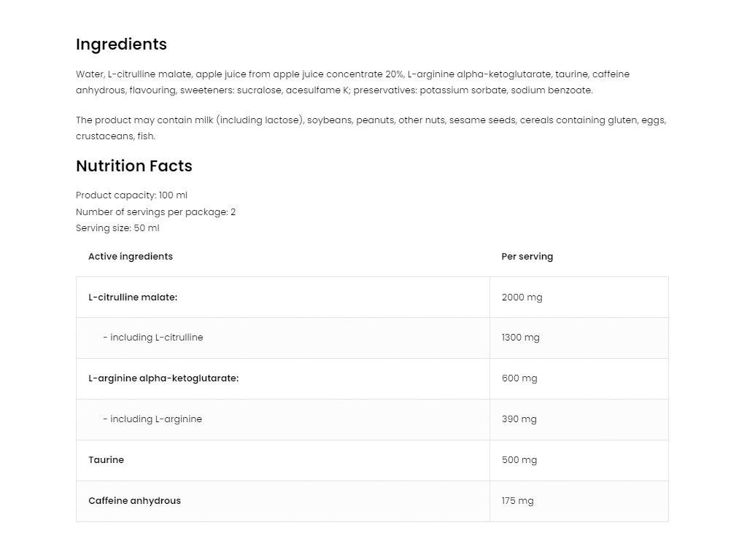Click Number of servings per package text
The width and height of the screenshot is (747, 560).
[x=155, y=212]
